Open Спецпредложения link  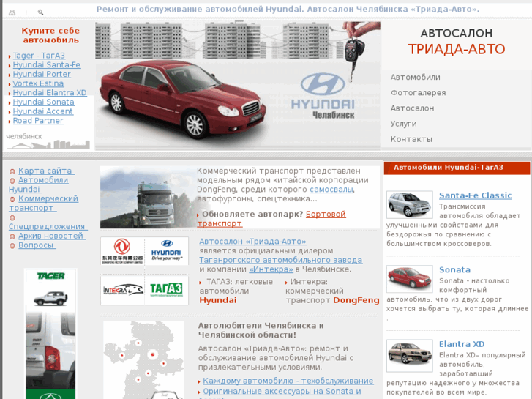coord(48,226)
